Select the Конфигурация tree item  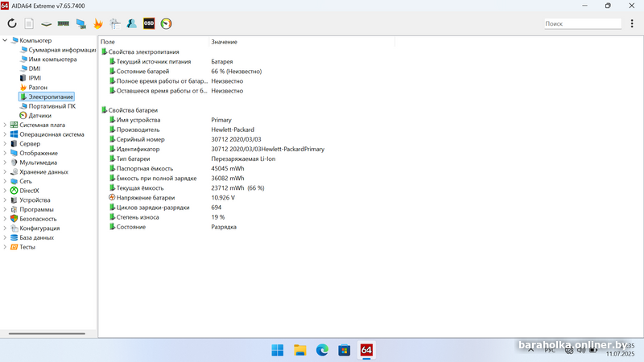pyautogui.click(x=35, y=228)
